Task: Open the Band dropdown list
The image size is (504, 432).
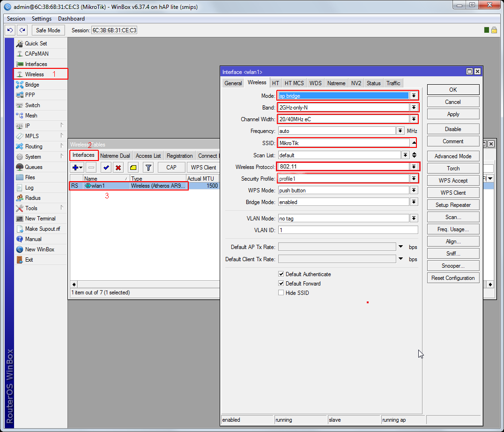Action: [414, 107]
